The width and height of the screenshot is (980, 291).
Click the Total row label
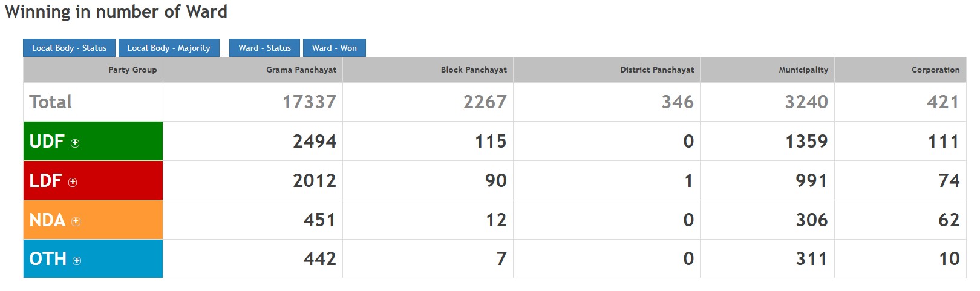tap(51, 102)
